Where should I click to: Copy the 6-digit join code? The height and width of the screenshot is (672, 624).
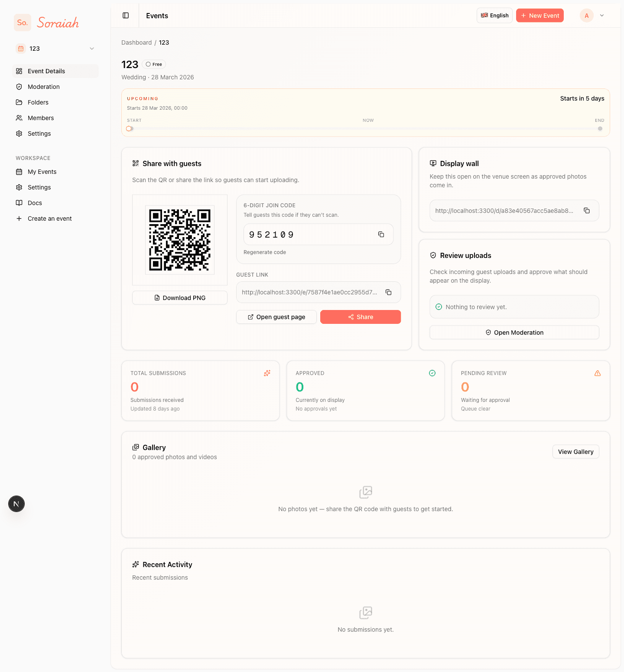(x=381, y=234)
